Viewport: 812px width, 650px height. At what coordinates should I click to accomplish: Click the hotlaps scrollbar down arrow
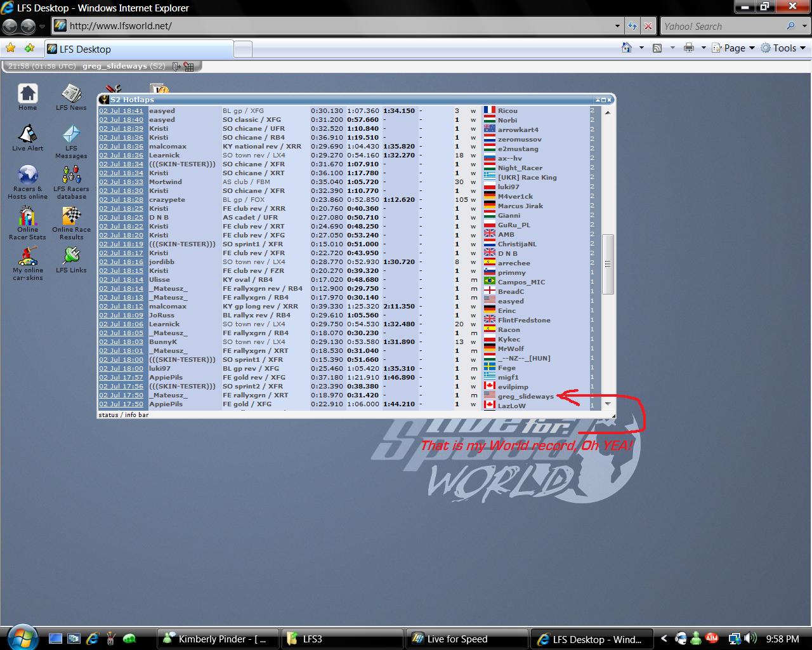608,404
